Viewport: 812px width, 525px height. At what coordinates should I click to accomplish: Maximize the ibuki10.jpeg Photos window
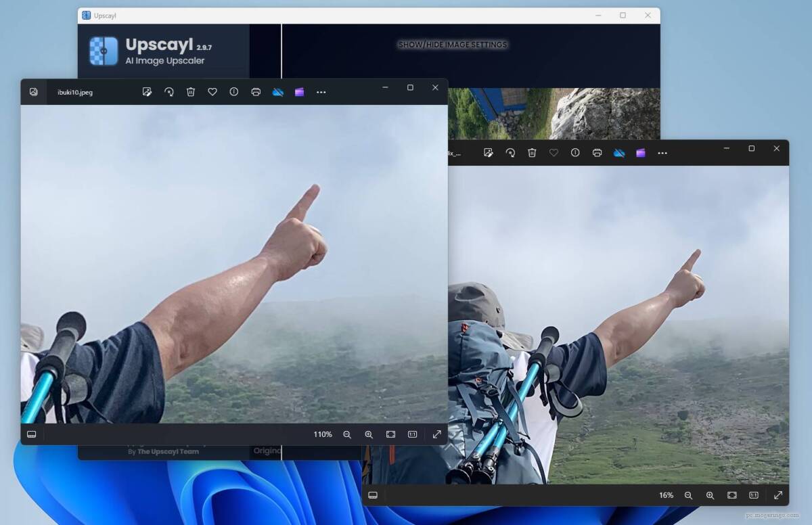tap(410, 87)
